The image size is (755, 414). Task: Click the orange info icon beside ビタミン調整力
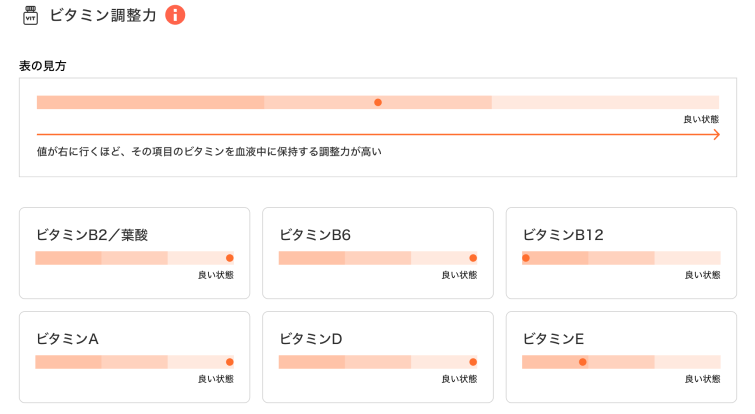175,15
